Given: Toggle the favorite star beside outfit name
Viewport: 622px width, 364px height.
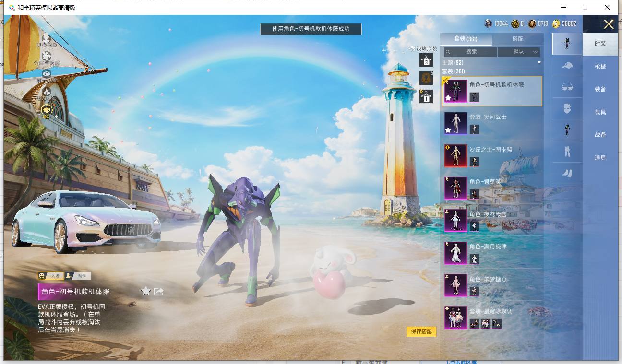Looking at the screenshot, I should pos(146,291).
